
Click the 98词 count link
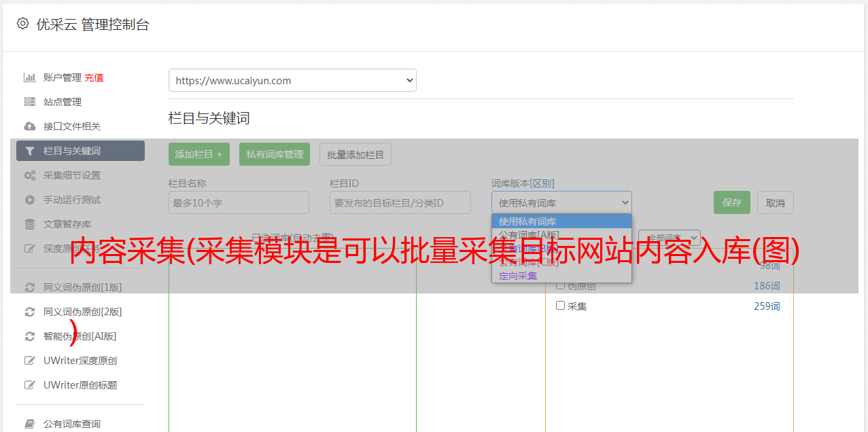tap(769, 266)
